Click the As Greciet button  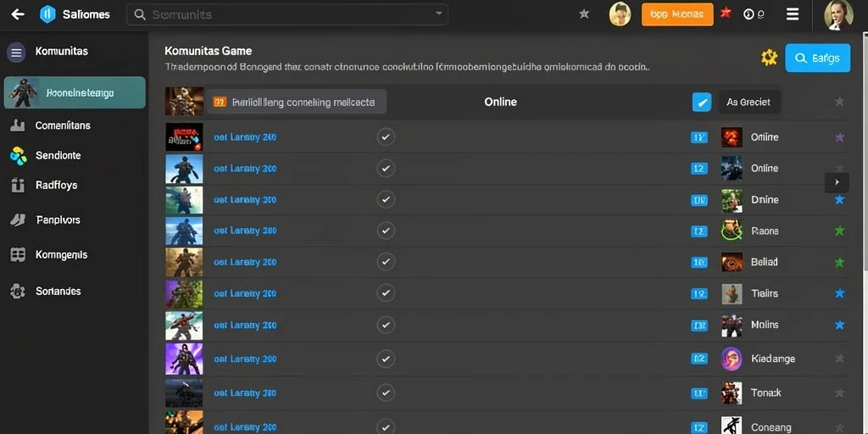(x=749, y=102)
